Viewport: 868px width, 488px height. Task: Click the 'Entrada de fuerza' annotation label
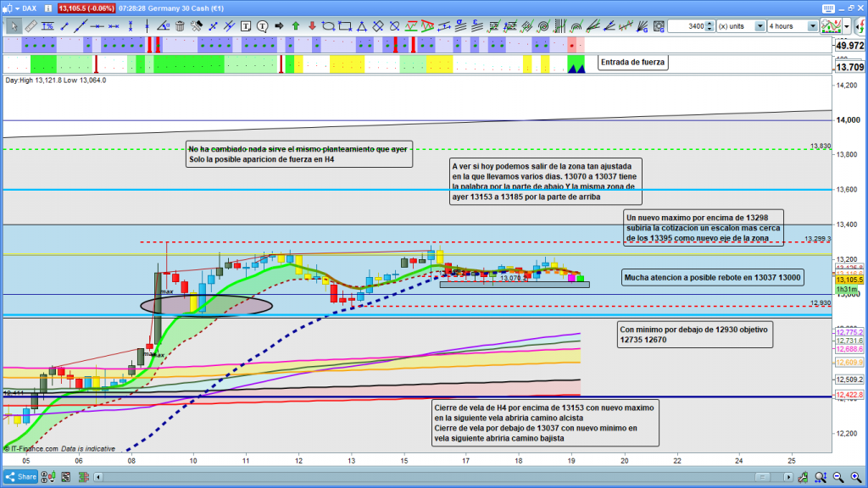[632, 62]
